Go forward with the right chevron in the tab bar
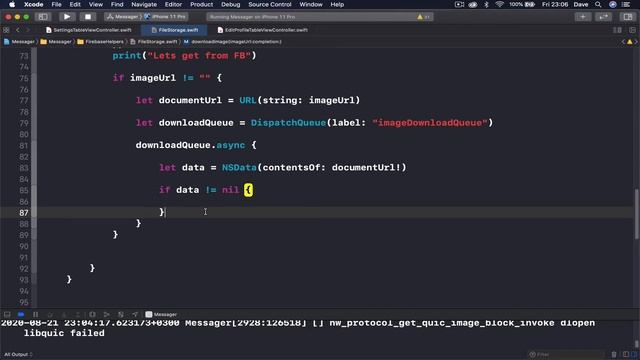Screen dimensions: 640x360 28,30
